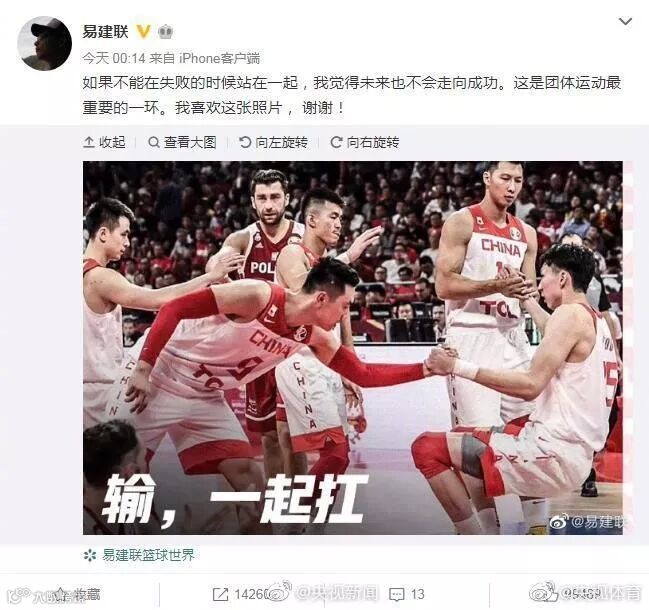
Task: Open comments via speech bubble icon
Action: click(397, 595)
